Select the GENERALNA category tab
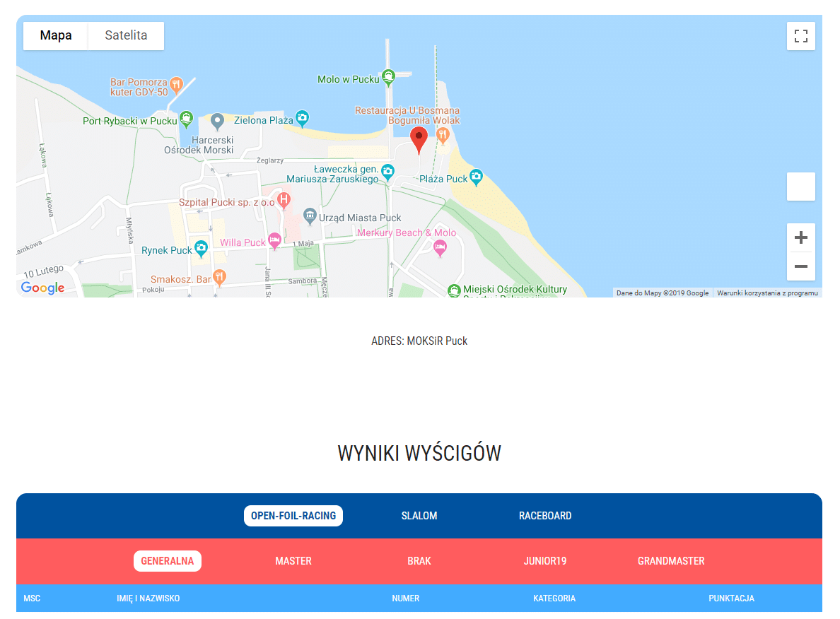 [x=168, y=561]
